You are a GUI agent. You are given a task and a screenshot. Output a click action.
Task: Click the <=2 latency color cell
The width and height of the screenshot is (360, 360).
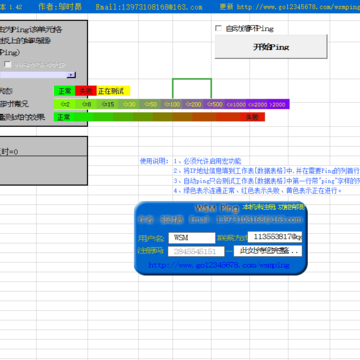click(65, 104)
